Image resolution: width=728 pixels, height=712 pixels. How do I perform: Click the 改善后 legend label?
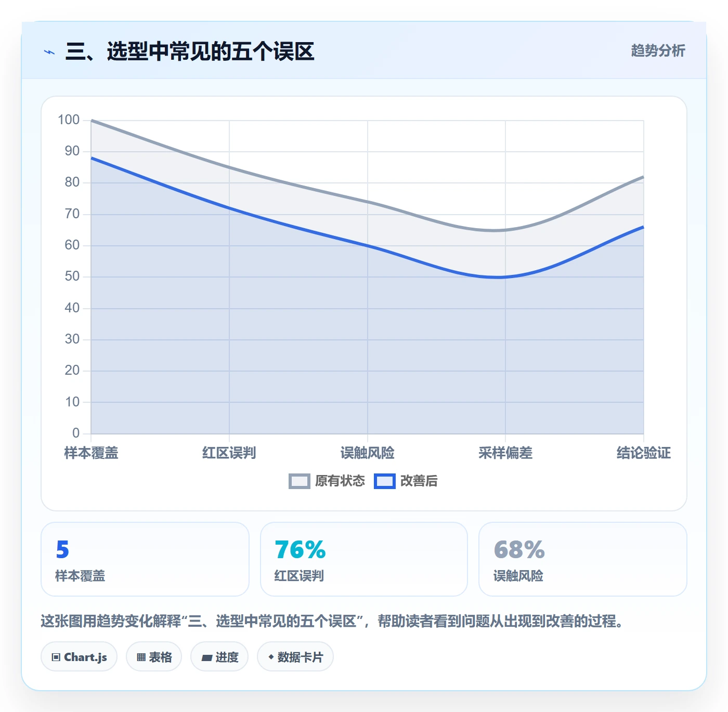(x=419, y=481)
